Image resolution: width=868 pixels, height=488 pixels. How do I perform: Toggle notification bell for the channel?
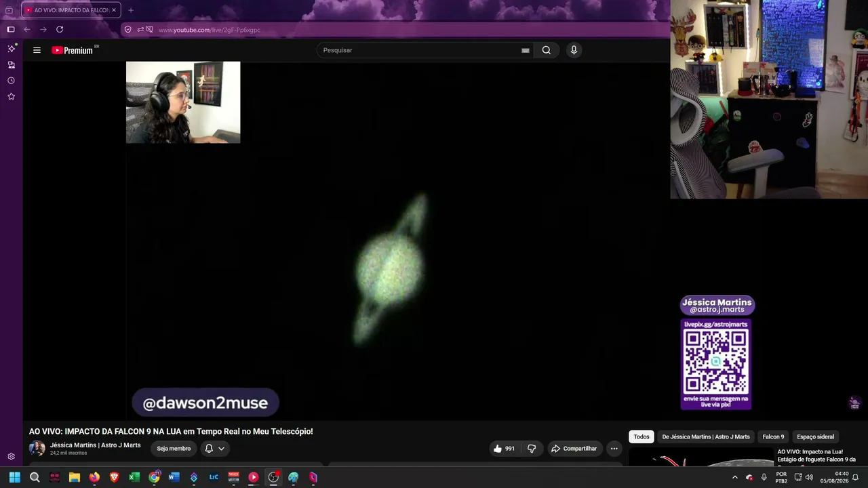pyautogui.click(x=209, y=449)
